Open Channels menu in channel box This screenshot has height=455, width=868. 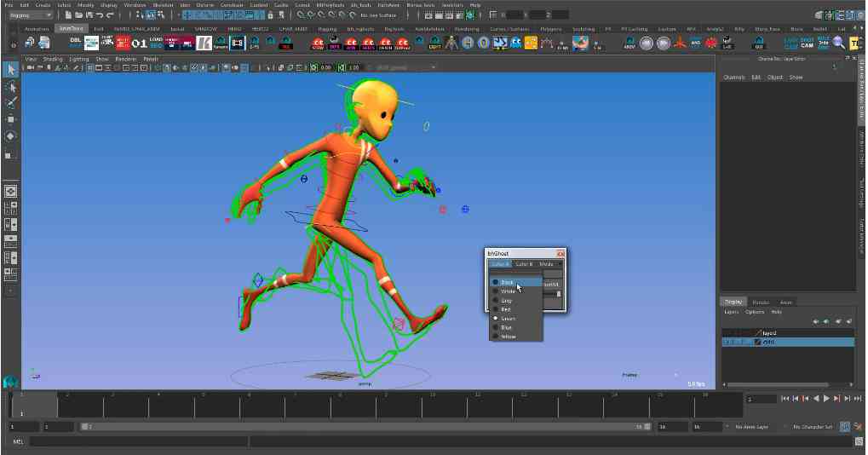point(734,78)
